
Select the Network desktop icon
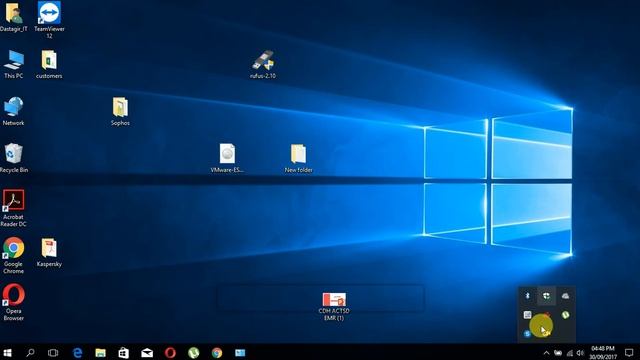coord(13,111)
